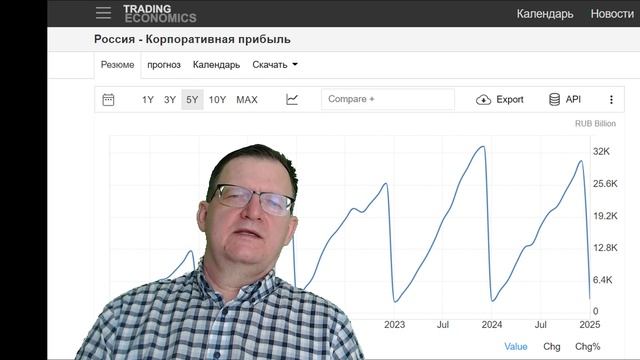Click the 32K y-axis label
The height and width of the screenshot is (360, 640).
[x=601, y=151]
